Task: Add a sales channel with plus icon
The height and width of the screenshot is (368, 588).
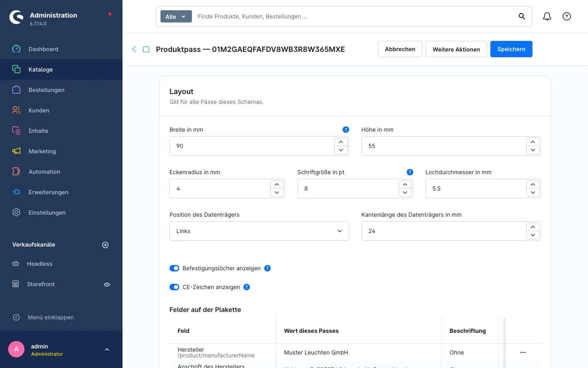Action: coord(105,245)
